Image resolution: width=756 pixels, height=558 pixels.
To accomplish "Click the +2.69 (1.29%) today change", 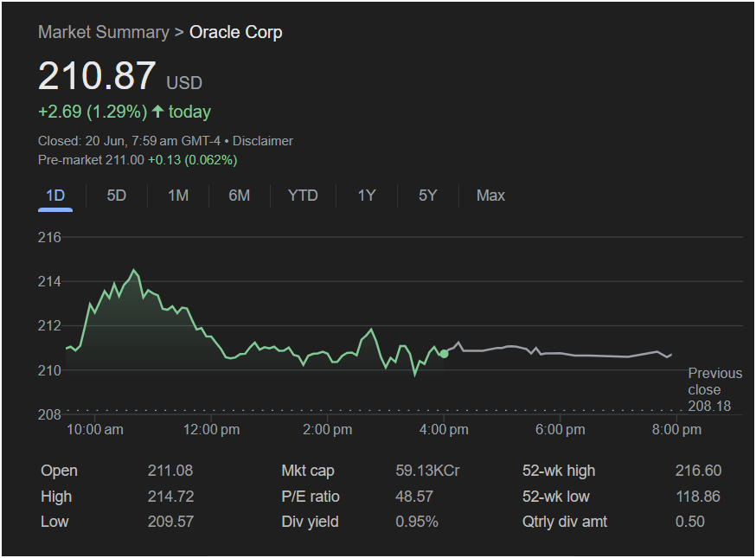I will tap(125, 112).
